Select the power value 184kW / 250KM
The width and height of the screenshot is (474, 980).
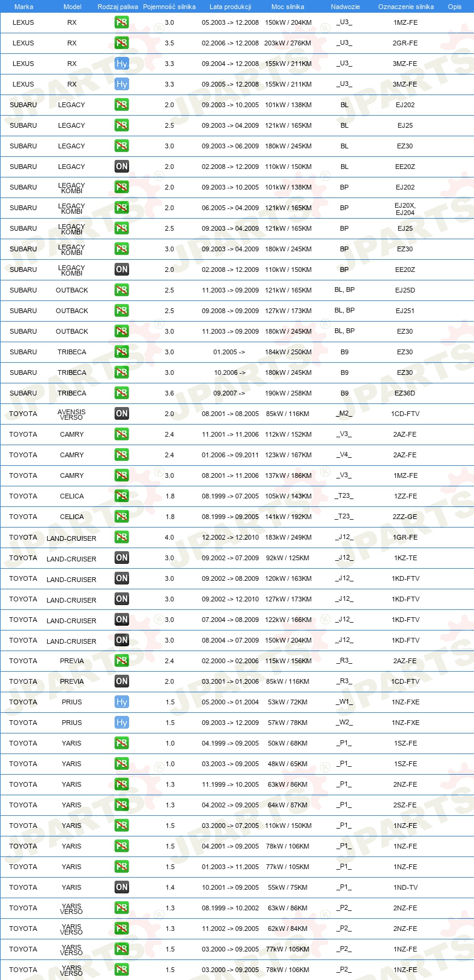(x=288, y=352)
